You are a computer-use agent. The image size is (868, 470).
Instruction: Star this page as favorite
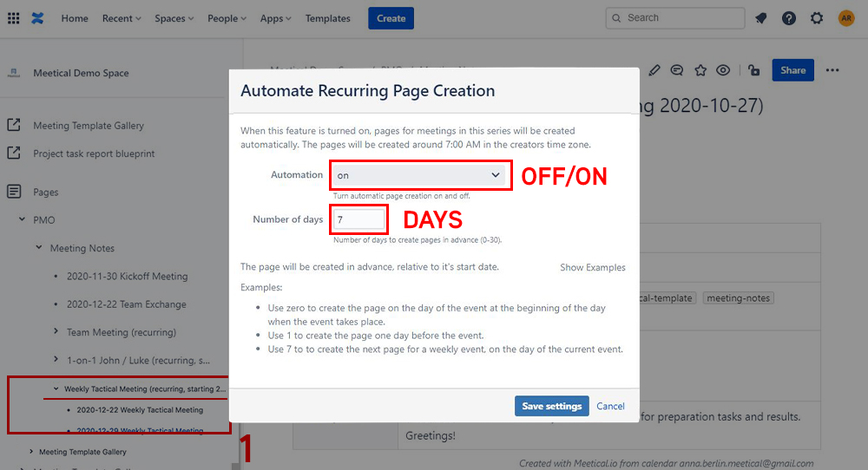click(700, 70)
